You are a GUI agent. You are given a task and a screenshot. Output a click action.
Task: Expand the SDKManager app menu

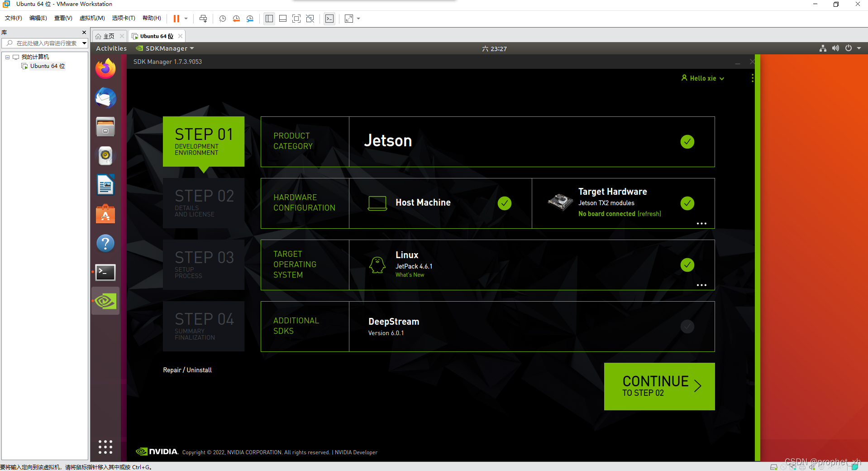point(165,48)
